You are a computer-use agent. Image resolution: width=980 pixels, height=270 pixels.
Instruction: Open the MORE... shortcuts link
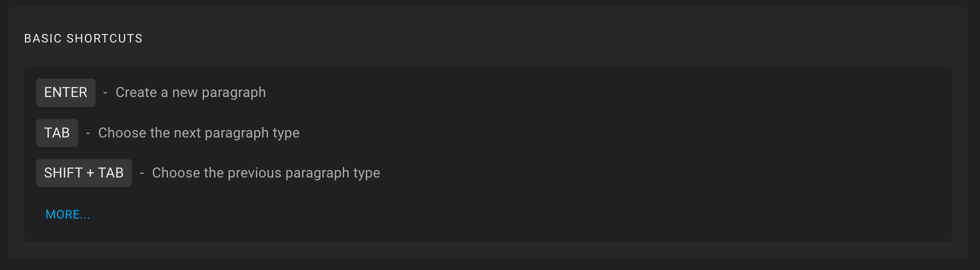(67, 214)
